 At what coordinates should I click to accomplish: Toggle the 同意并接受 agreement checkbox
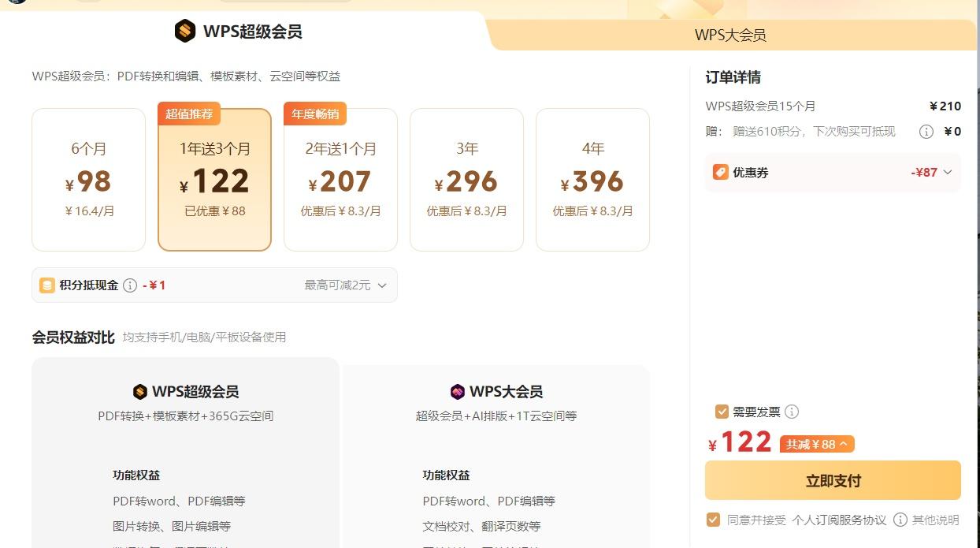click(x=713, y=520)
